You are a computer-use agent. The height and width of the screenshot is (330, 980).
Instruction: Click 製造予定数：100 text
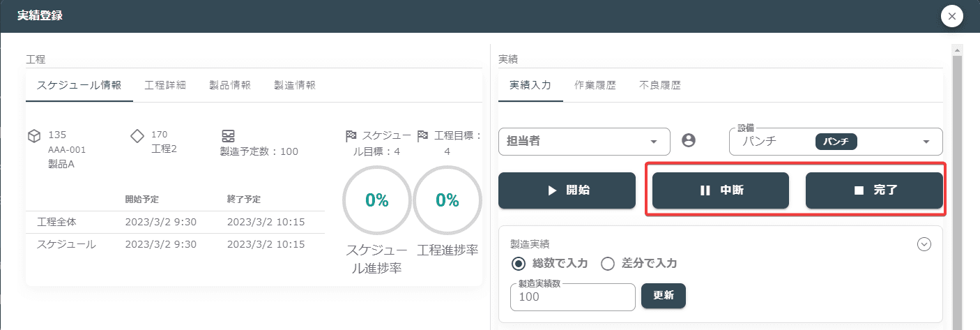coord(259,151)
